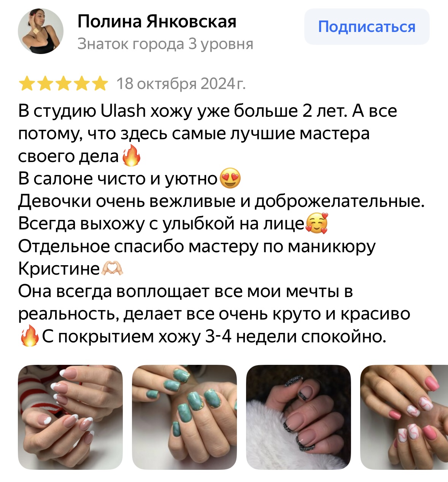Click the third rating star

point(63,84)
